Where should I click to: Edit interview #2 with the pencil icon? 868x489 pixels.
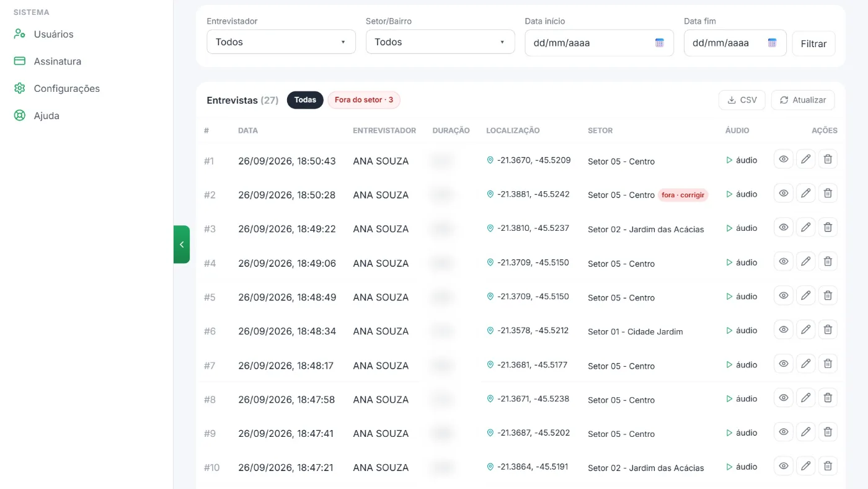point(805,193)
